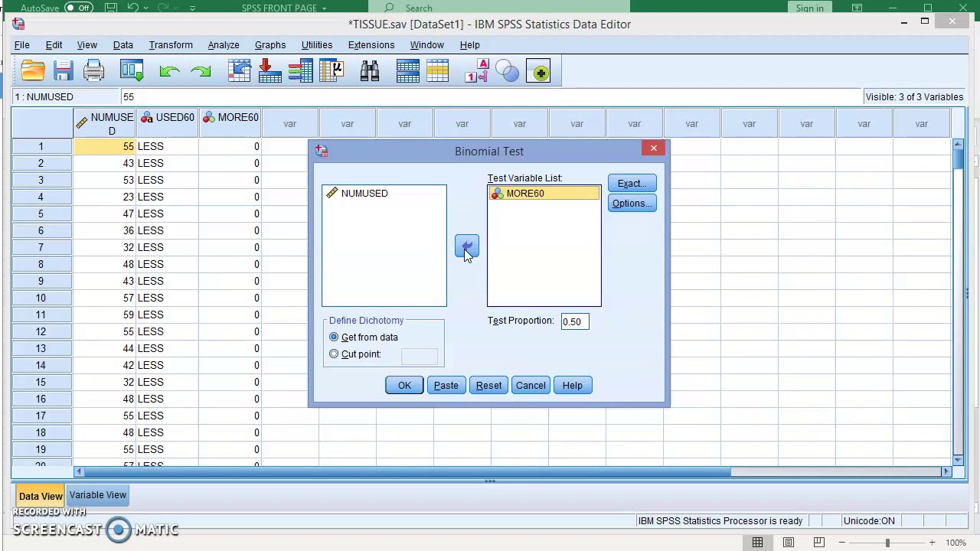The image size is (980, 551).
Task: Cancel the Binomial Test dialog
Action: pyautogui.click(x=531, y=386)
